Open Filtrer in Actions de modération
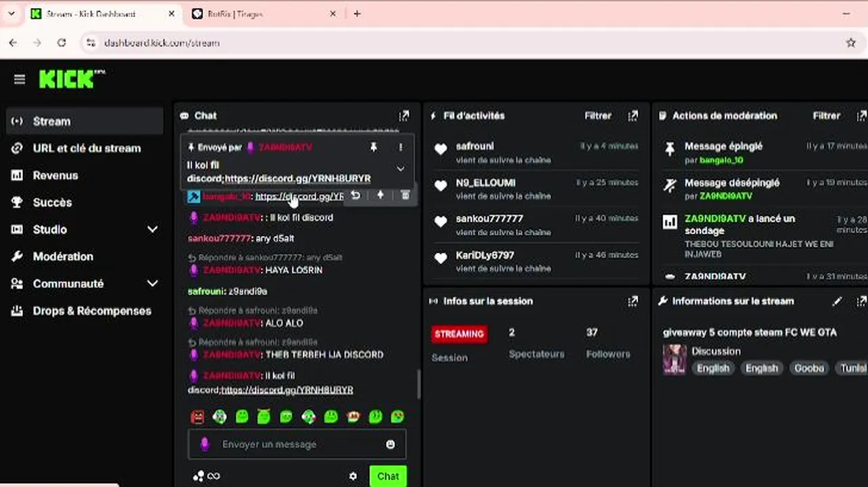 (827, 116)
